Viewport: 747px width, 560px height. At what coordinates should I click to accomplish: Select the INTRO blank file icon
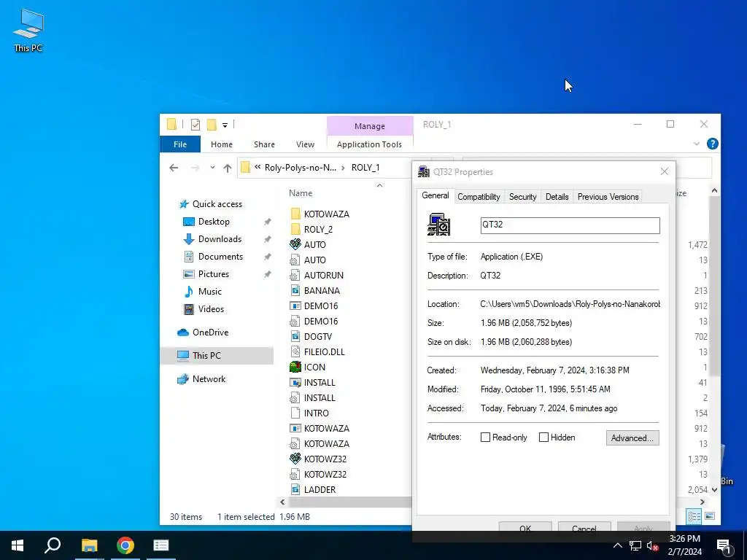[x=295, y=413]
